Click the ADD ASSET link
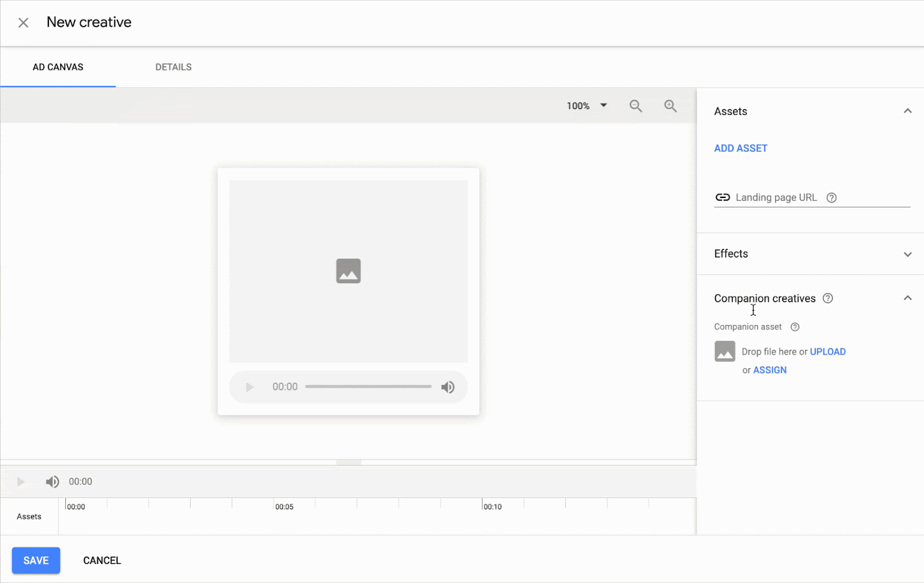This screenshot has height=583, width=924. click(x=740, y=148)
